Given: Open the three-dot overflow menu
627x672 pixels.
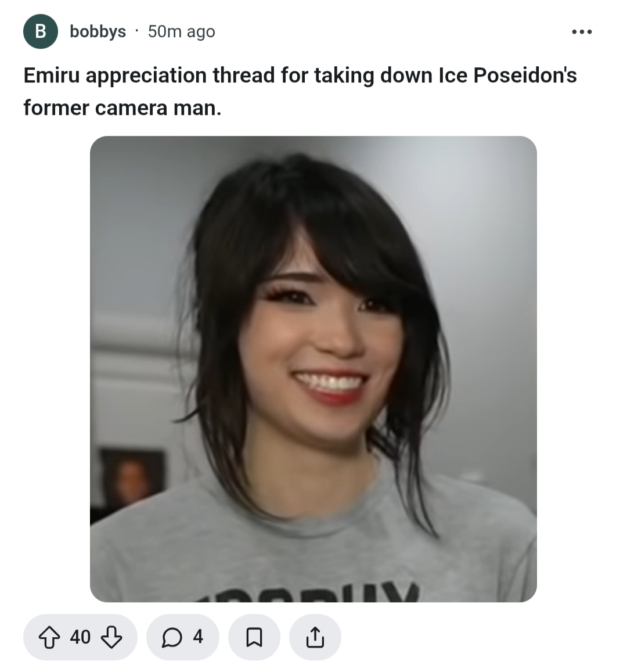Looking at the screenshot, I should [582, 32].
